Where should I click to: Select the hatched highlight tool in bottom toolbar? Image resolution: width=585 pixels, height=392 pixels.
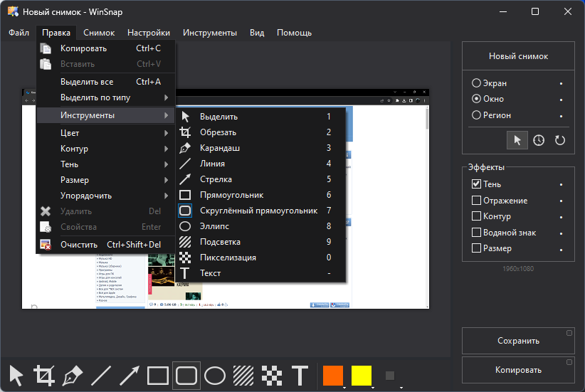tap(243, 375)
